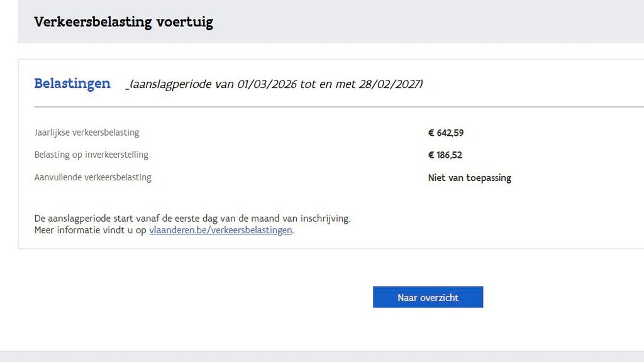
Task: Click the Meer informatie vindt u op text
Action: click(91, 230)
